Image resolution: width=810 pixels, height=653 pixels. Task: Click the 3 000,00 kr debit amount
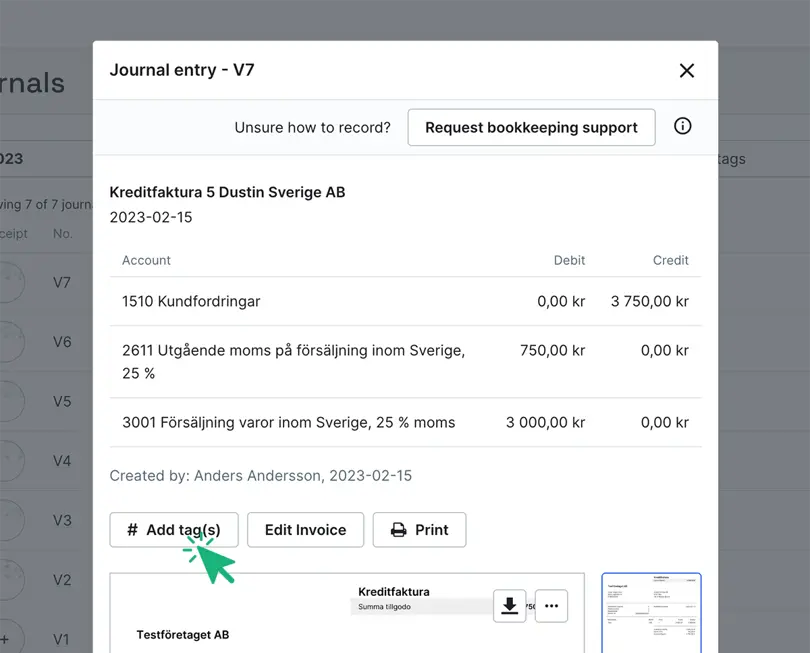[x=545, y=423]
